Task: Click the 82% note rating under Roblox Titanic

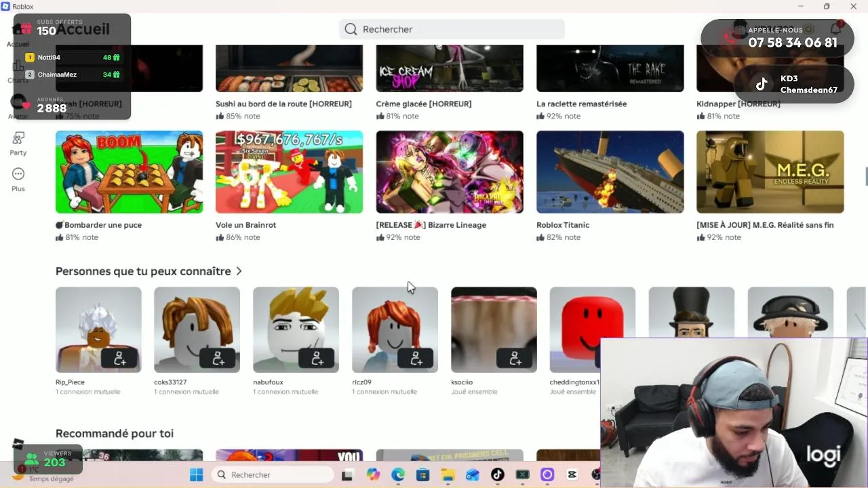Action: pos(559,237)
